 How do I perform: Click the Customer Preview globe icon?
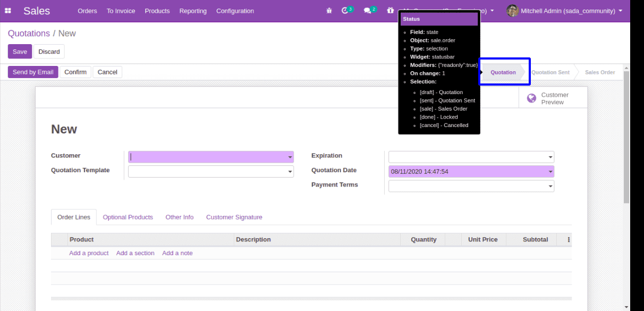(x=531, y=98)
